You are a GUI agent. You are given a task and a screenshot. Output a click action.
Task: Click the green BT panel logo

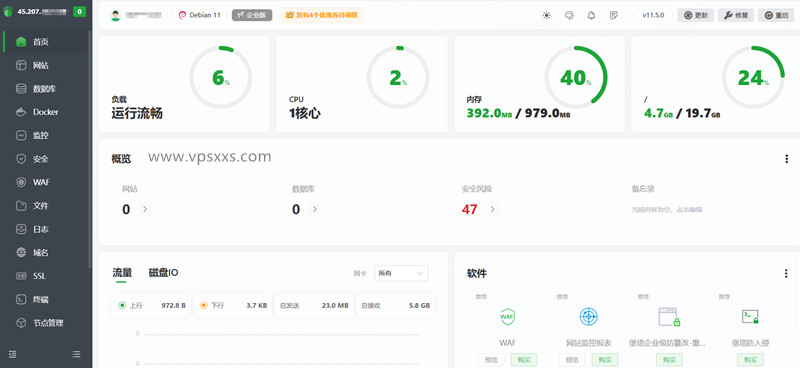8,12
